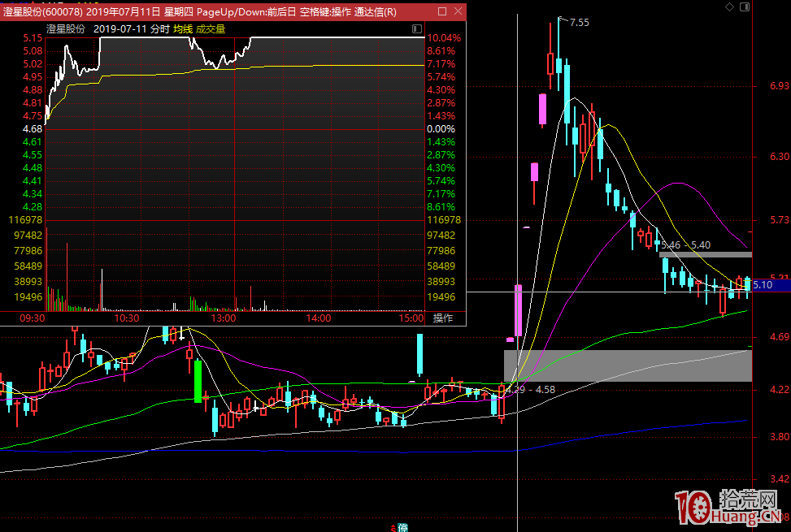
Task: Click the gray 5.46 - 5.40 gap zone
Action: pos(705,254)
